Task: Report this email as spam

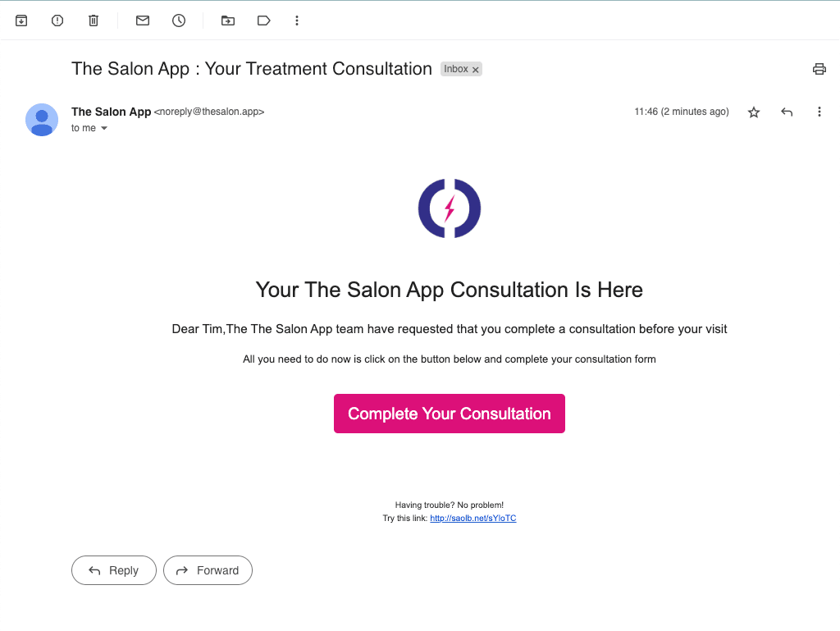Action: pyautogui.click(x=57, y=21)
